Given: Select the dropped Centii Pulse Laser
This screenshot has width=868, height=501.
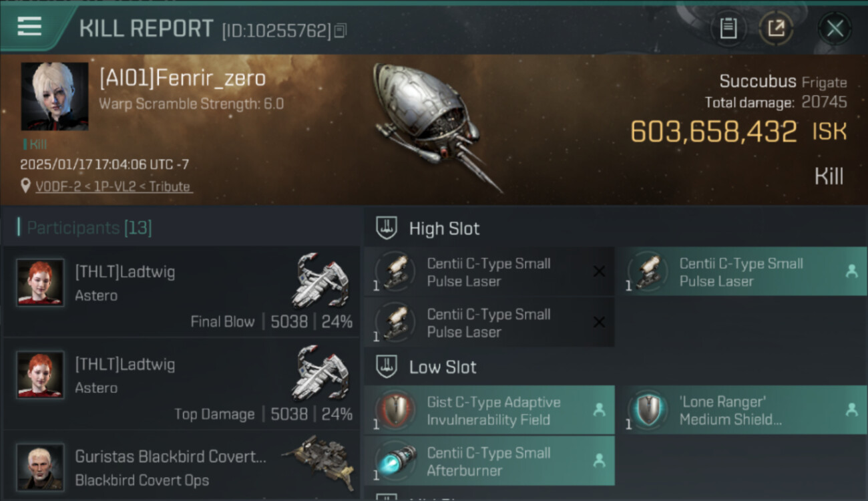Looking at the screenshot, I should 741,272.
